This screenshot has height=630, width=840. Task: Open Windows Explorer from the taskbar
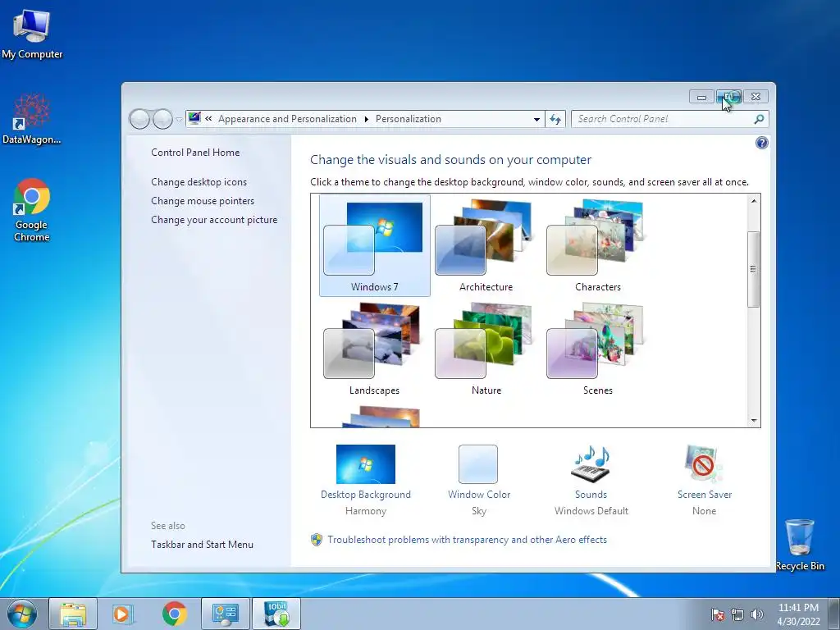[73, 614]
